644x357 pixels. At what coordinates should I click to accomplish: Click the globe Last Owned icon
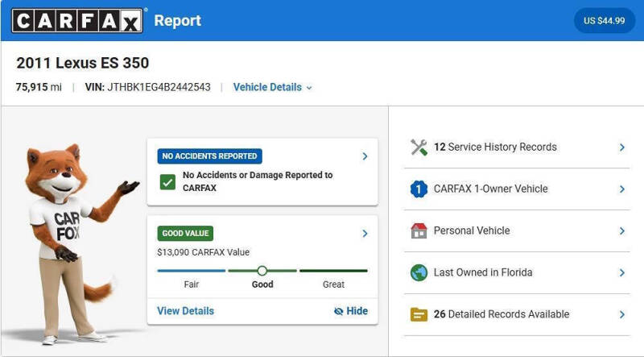click(419, 272)
